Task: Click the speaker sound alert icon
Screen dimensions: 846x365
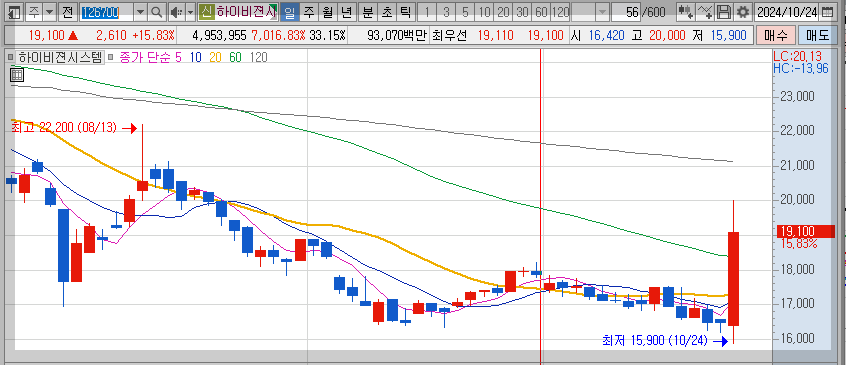Action: pos(176,11)
